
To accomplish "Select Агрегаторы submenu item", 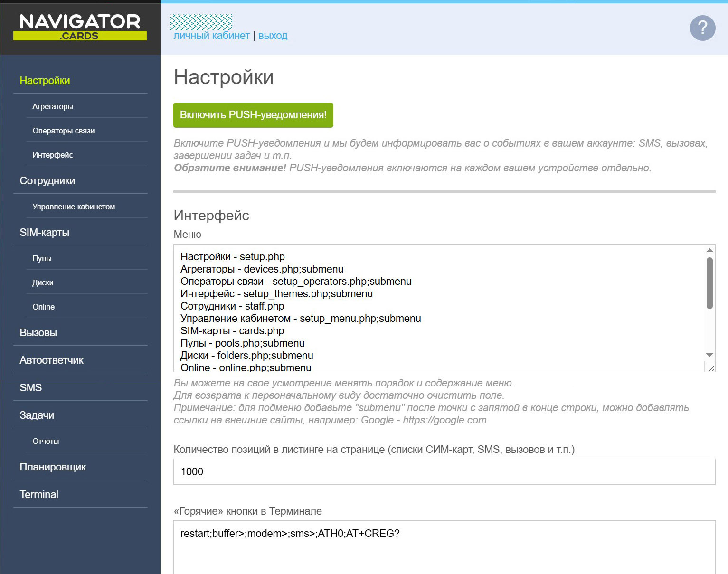I will pos(53,107).
